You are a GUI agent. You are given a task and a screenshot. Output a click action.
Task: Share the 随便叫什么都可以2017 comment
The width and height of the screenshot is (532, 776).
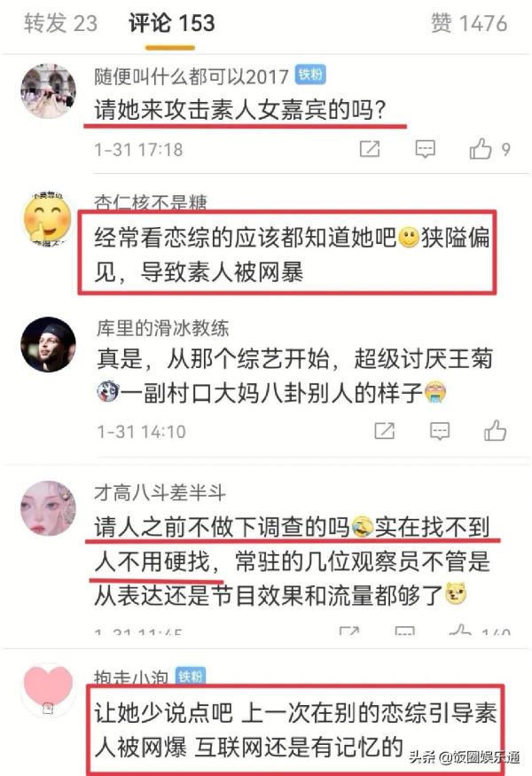[369, 148]
